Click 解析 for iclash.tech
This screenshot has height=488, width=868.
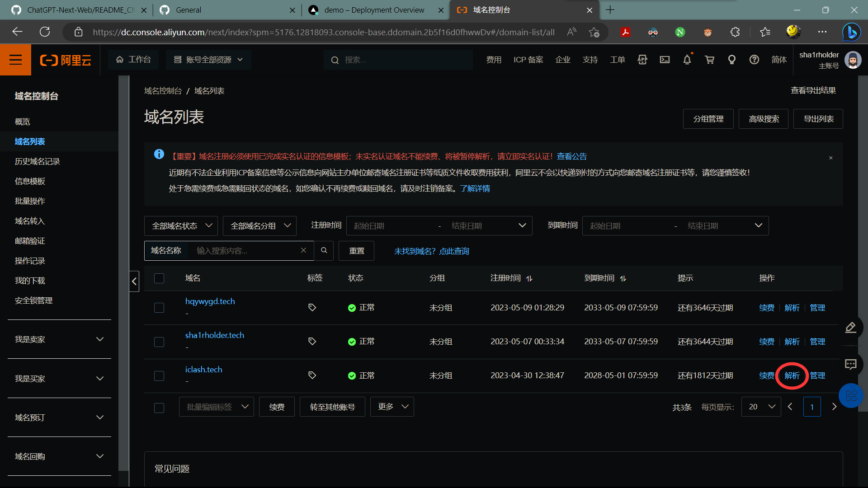pos(792,375)
